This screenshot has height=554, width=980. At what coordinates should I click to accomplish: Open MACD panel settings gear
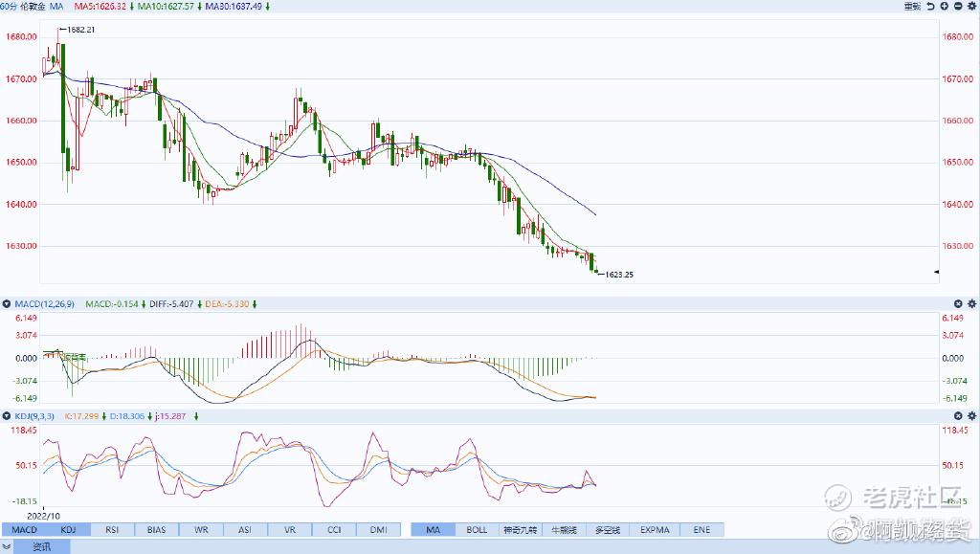(971, 304)
